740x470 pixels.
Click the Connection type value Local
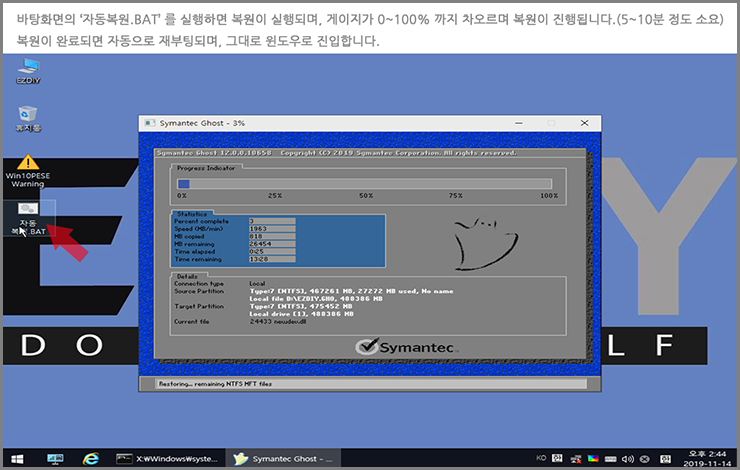click(x=257, y=284)
